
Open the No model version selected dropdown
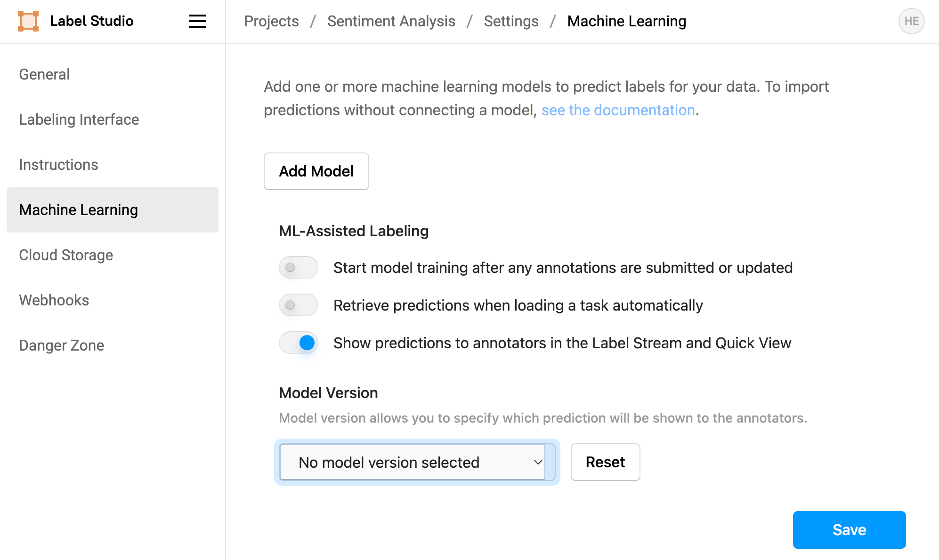(x=413, y=462)
